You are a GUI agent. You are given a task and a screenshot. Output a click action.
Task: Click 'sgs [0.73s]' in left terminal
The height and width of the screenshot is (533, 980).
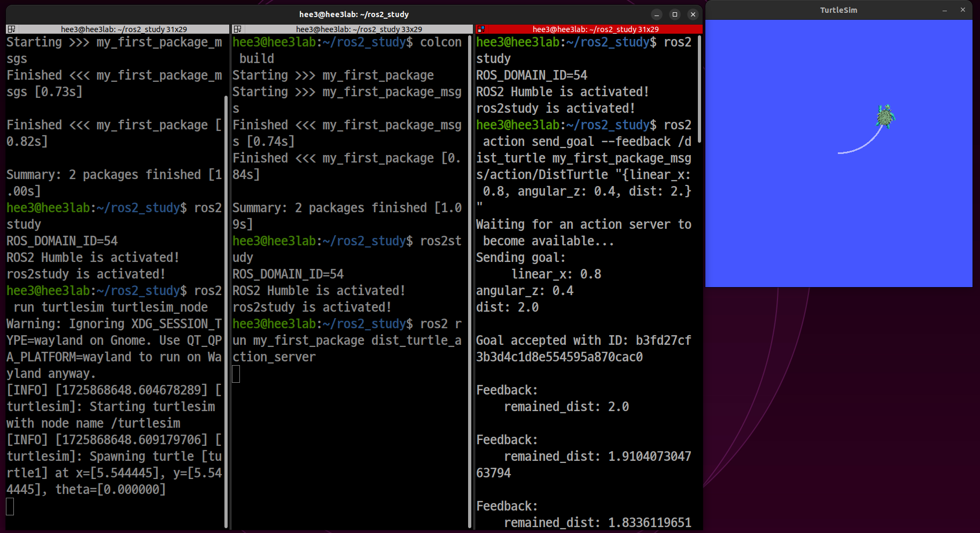tap(45, 92)
